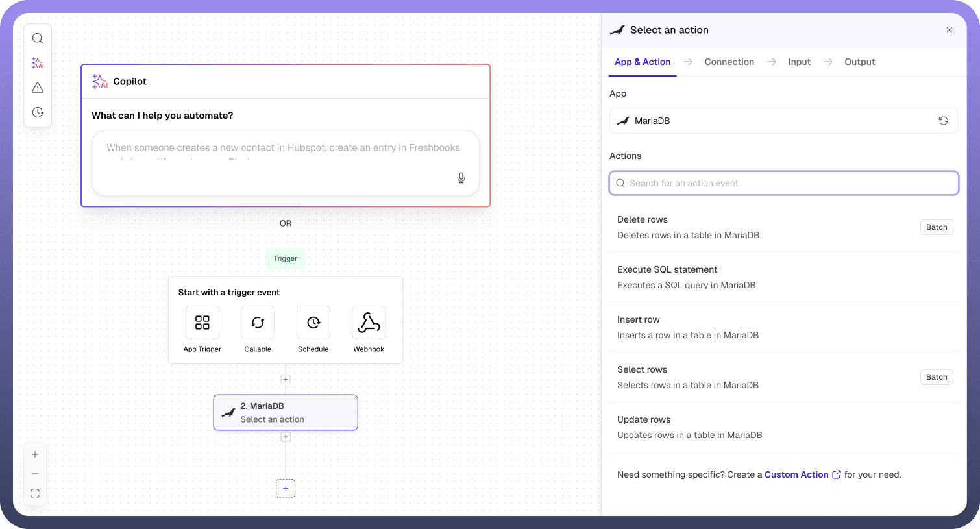Click the fit-to-screen canvas icon

click(35, 493)
